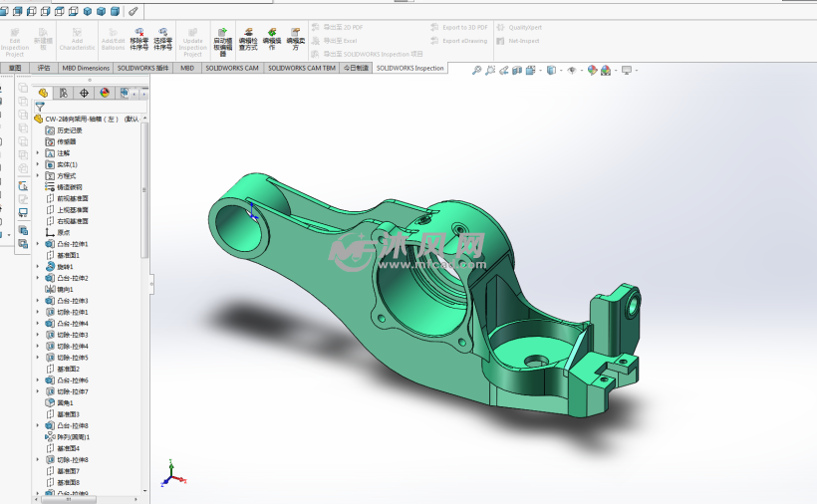
Task: Click the zoom to fit magnifier icon
Action: coord(476,71)
